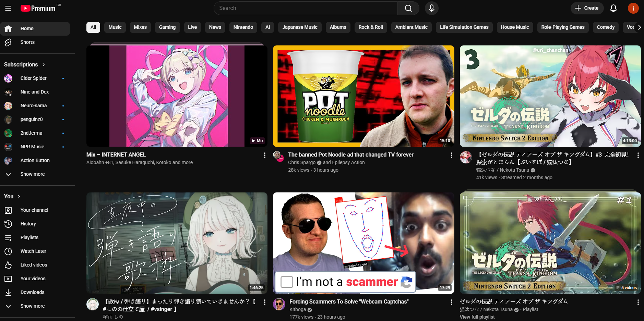
Task: Open the account avatar menu
Action: [633, 8]
